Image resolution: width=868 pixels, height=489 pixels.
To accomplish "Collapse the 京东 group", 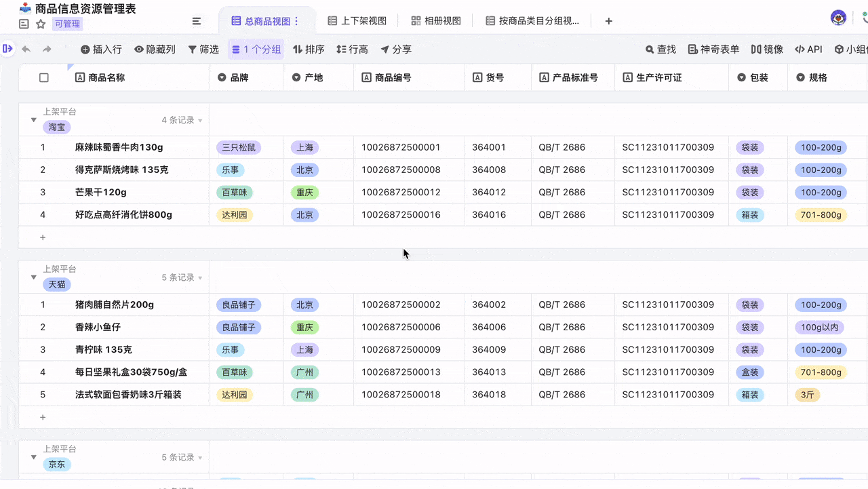I will (x=34, y=457).
